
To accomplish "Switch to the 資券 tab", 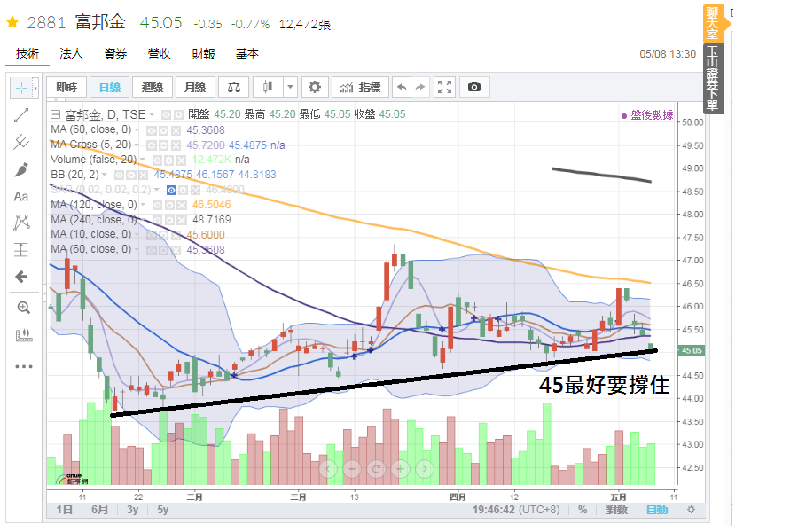I will click(x=115, y=53).
